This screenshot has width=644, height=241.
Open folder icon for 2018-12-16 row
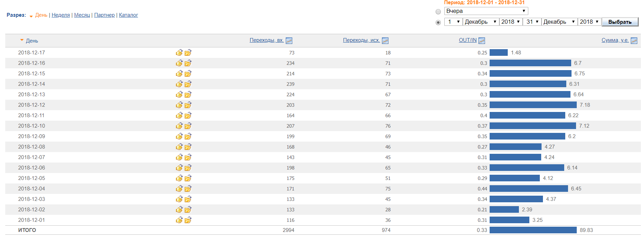[188, 63]
